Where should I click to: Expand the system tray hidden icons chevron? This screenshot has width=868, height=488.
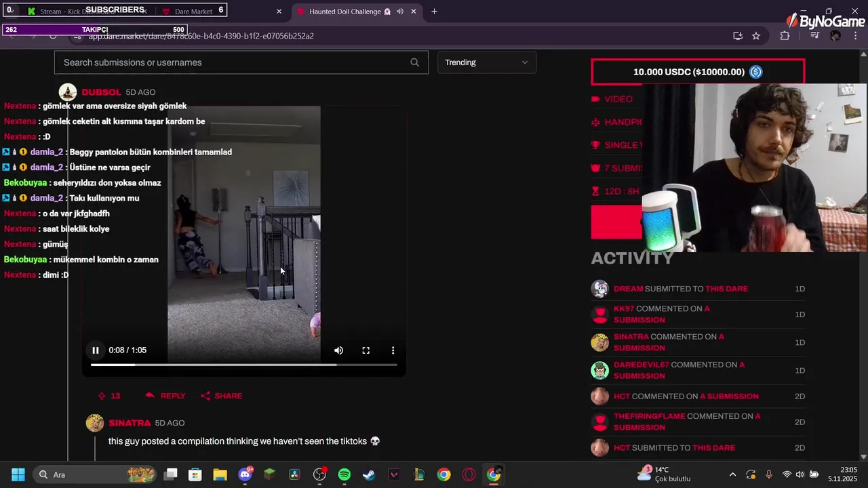(732, 474)
